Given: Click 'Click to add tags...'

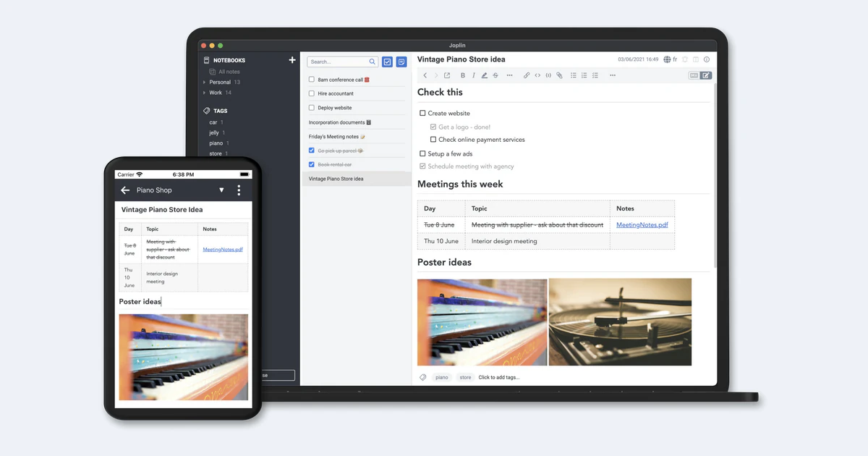Looking at the screenshot, I should [x=499, y=377].
